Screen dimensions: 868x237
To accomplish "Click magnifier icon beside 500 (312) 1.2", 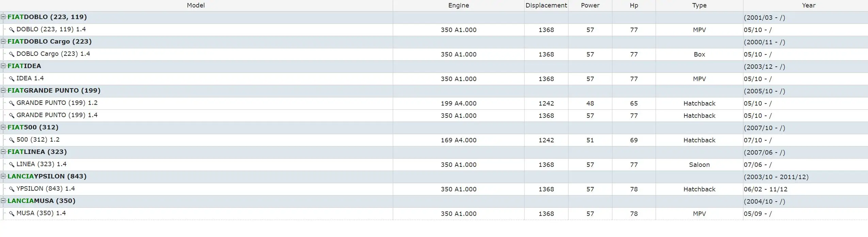I will [12, 140].
